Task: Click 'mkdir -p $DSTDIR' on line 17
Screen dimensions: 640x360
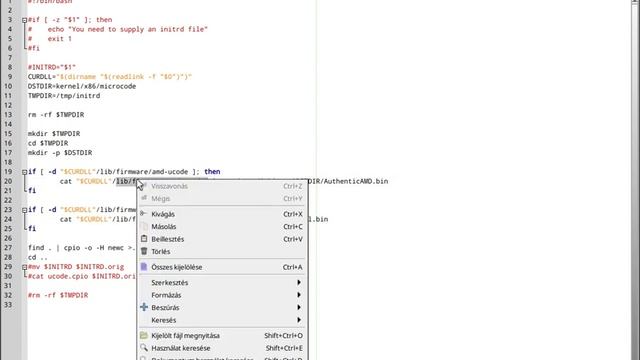Action: click(x=60, y=153)
